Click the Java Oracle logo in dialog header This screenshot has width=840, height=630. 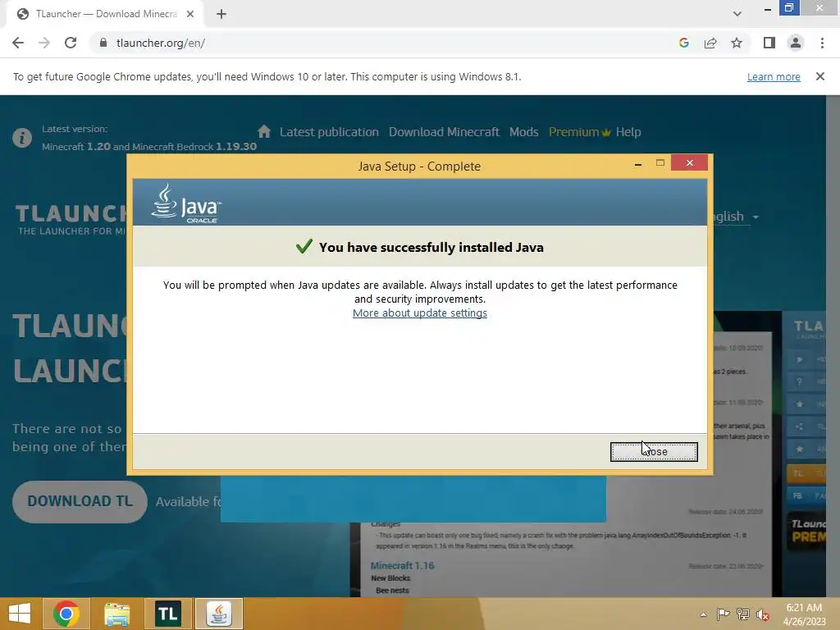186,203
